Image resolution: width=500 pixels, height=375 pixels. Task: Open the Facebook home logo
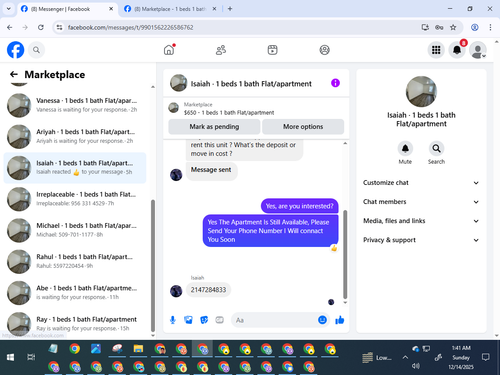[x=16, y=50]
